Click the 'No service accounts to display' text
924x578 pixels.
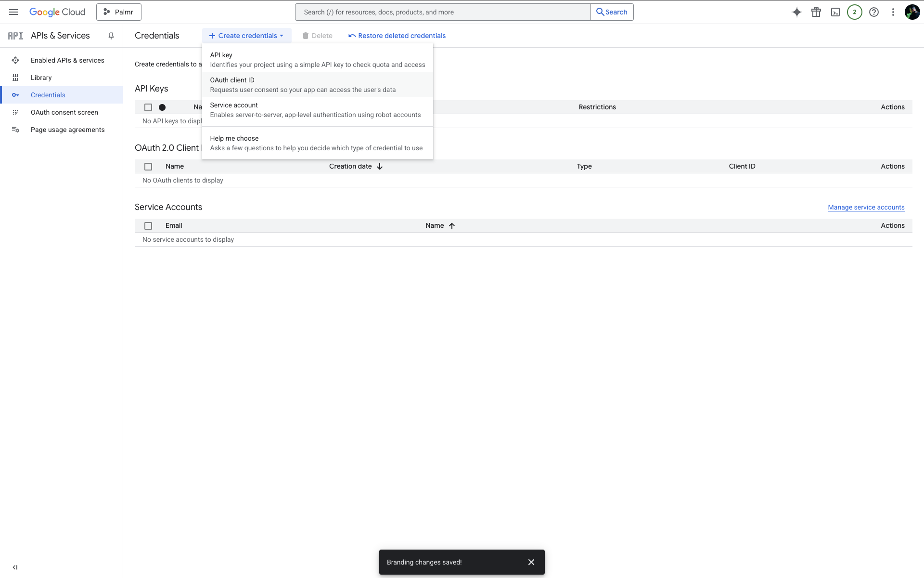(188, 239)
